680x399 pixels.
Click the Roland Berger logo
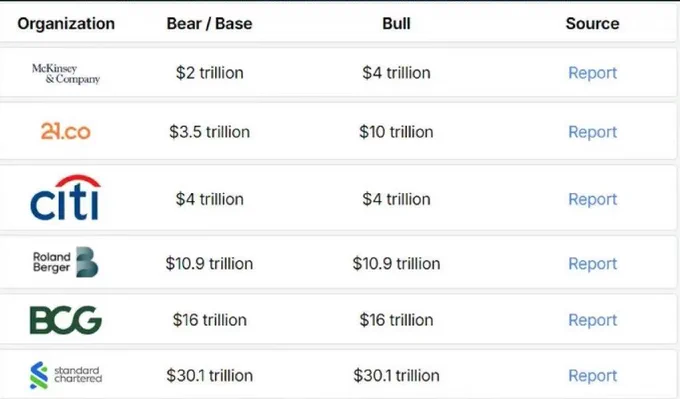65,262
